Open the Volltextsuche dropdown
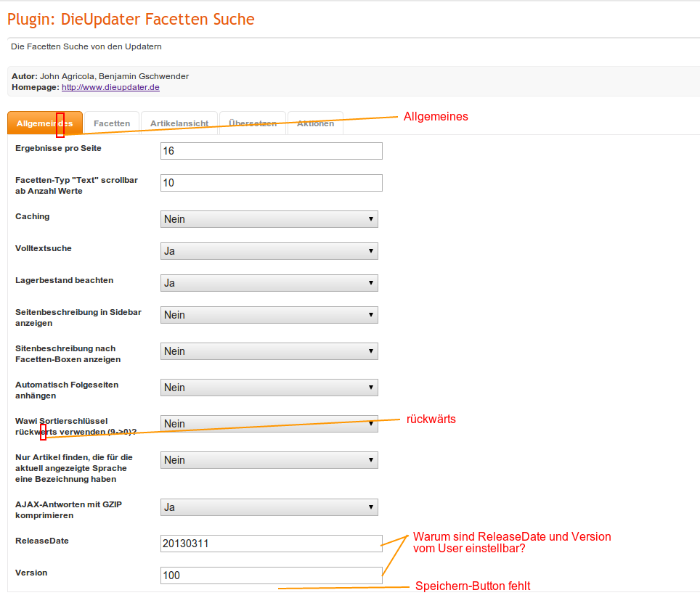Image resolution: width=700 pixels, height=598 pixels. (x=269, y=251)
